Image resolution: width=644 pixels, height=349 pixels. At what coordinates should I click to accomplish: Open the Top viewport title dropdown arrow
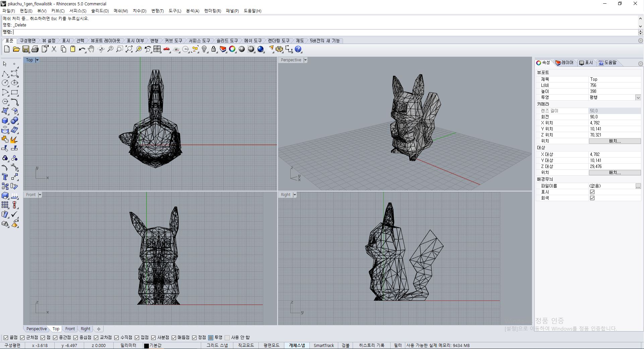coord(37,60)
